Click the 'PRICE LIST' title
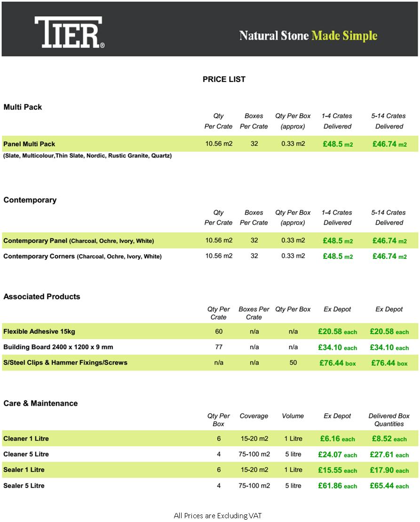This screenshot has height=522, width=420. (x=224, y=79)
